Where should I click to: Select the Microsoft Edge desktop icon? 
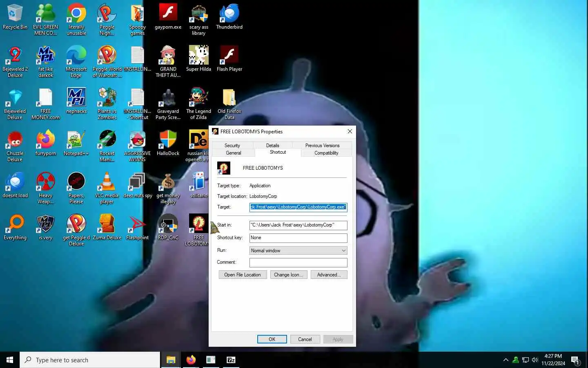click(76, 61)
